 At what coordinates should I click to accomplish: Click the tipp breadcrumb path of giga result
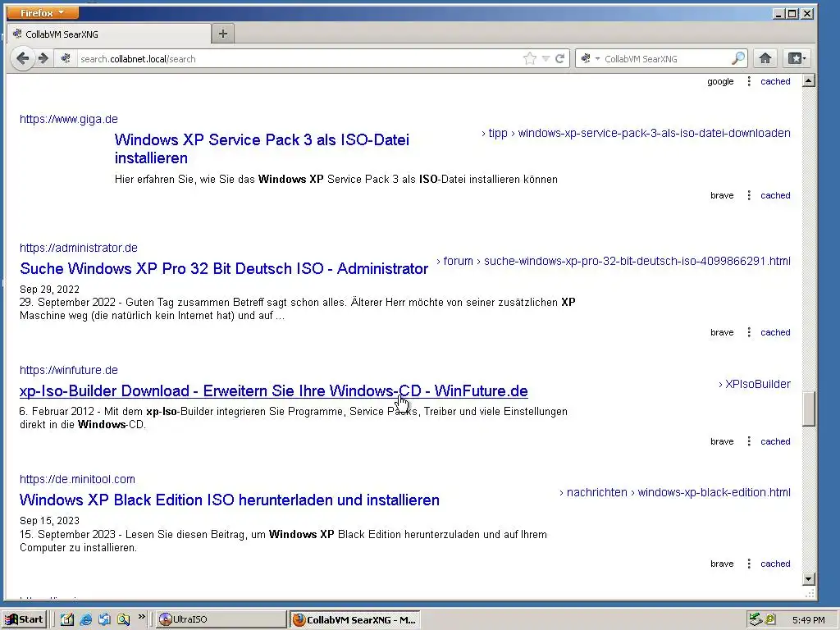click(x=636, y=133)
